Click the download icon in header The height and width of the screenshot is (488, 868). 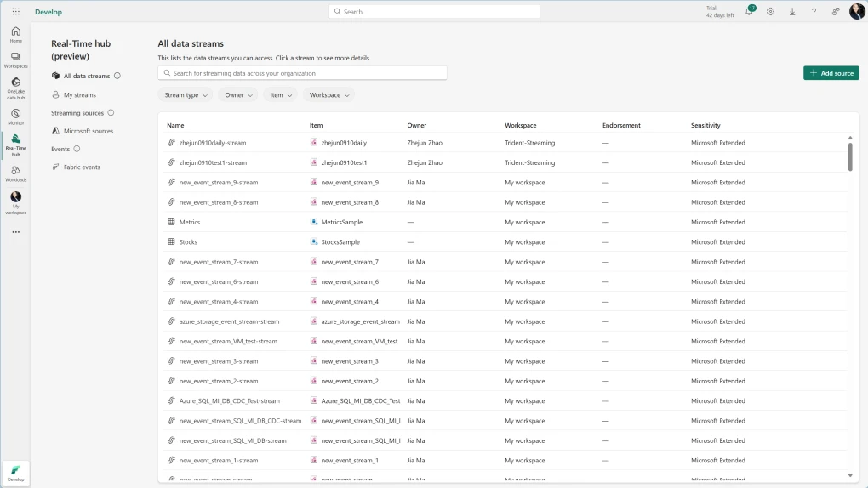point(792,12)
